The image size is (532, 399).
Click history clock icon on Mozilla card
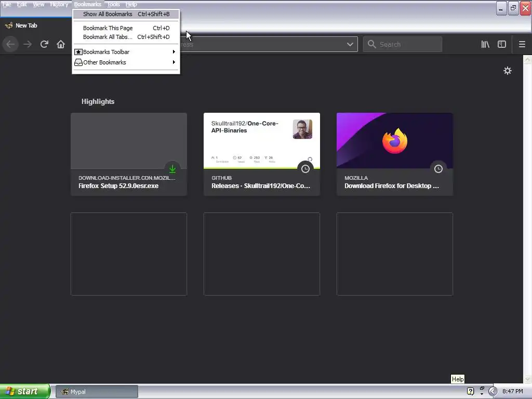pyautogui.click(x=438, y=169)
